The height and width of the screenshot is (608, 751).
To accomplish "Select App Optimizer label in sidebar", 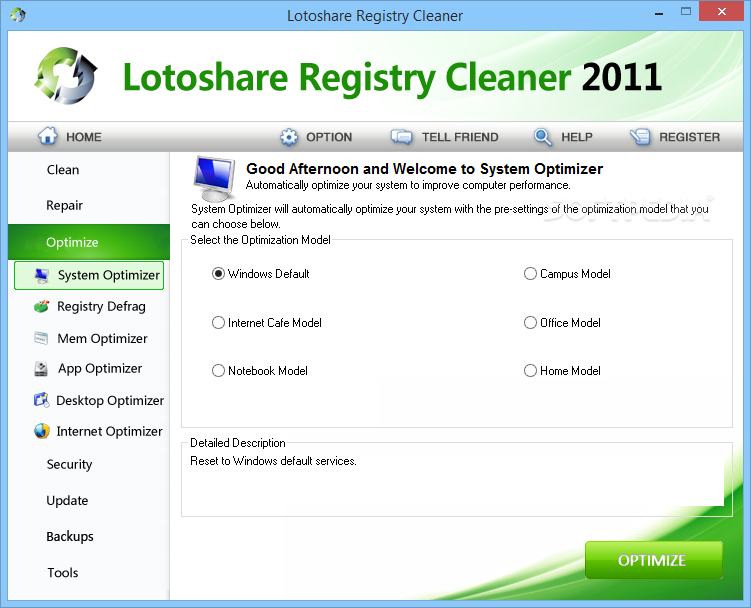I will tap(100, 368).
